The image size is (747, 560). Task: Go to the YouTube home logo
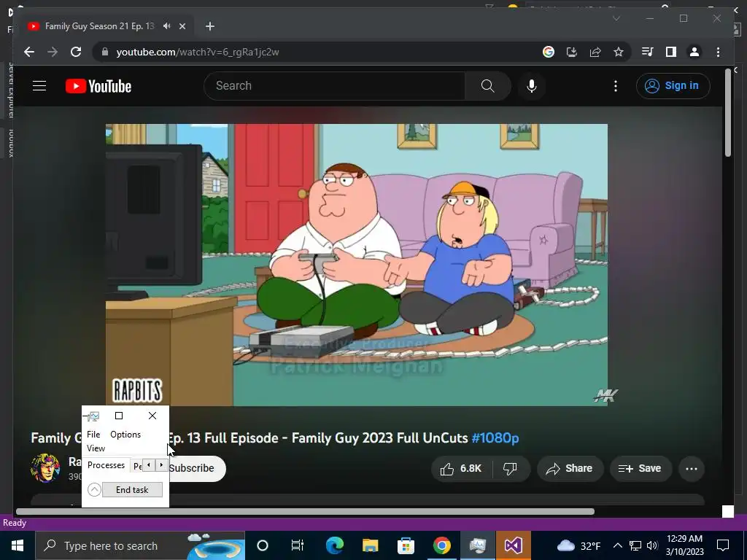(x=98, y=86)
